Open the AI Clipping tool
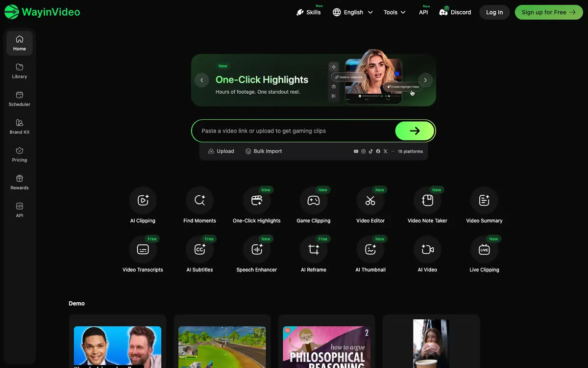Image resolution: width=588 pixels, height=368 pixels. click(x=143, y=200)
